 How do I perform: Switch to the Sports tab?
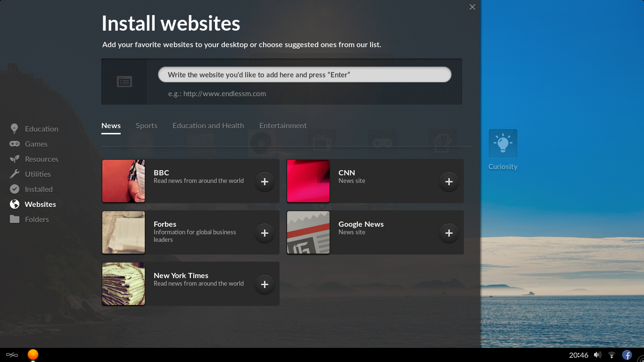(147, 125)
